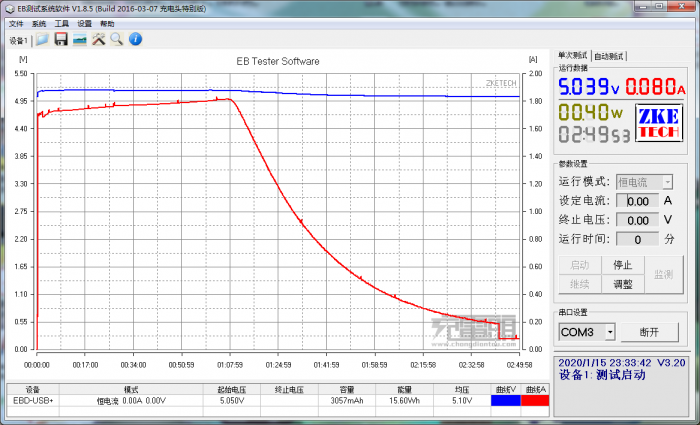Click the red current curve swatch
Viewport: 700px width, 425px height.
535,400
